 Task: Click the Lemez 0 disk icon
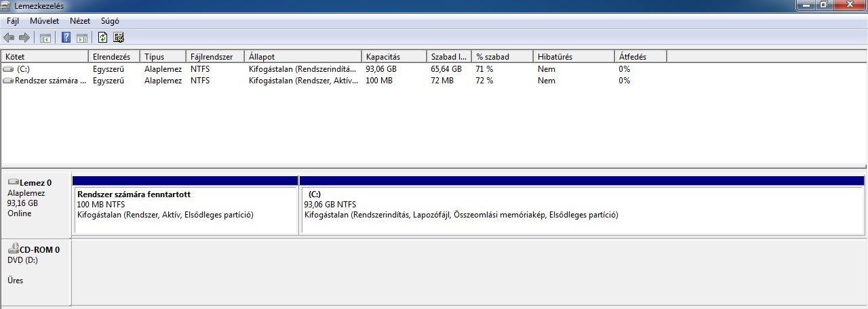[13, 182]
